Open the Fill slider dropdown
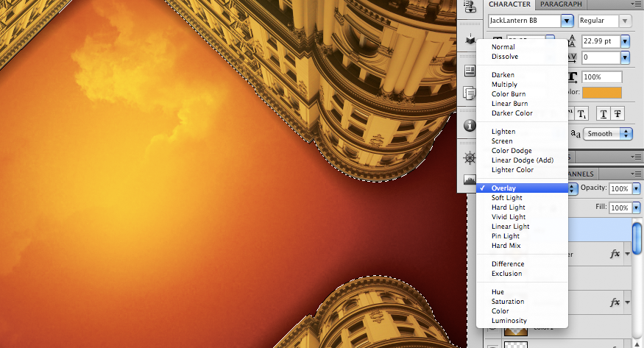This screenshot has height=348, width=644. [x=636, y=207]
